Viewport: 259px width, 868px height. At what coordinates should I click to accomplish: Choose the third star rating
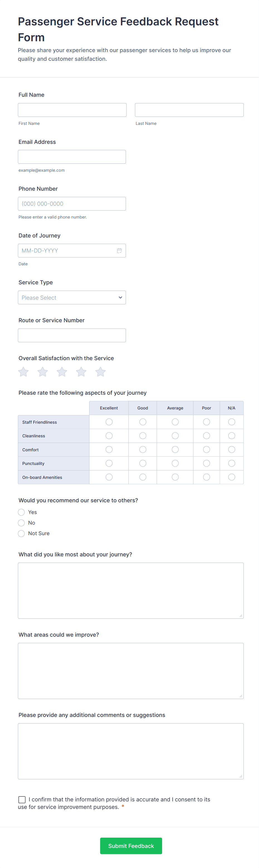point(62,372)
